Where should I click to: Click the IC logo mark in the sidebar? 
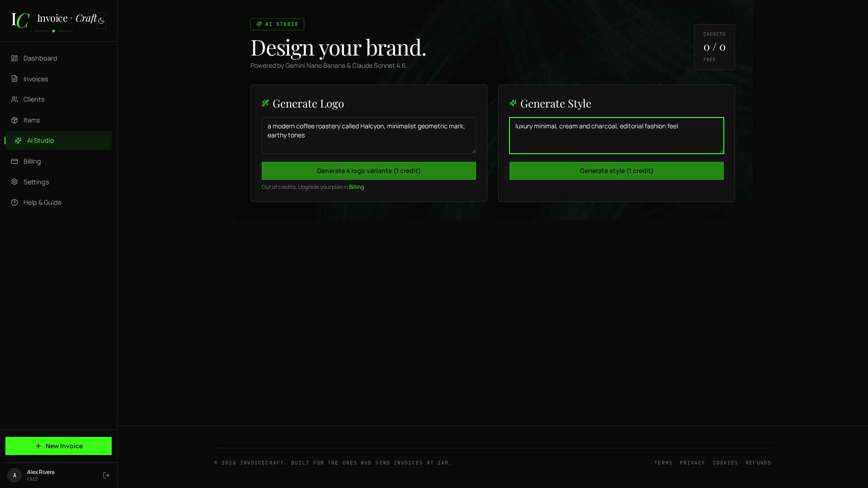pos(20,20)
